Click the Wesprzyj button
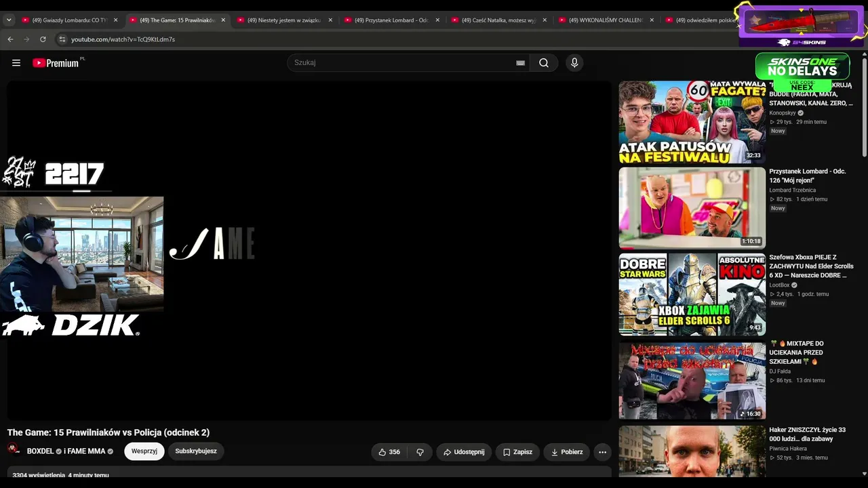The image size is (868, 488). 144,451
